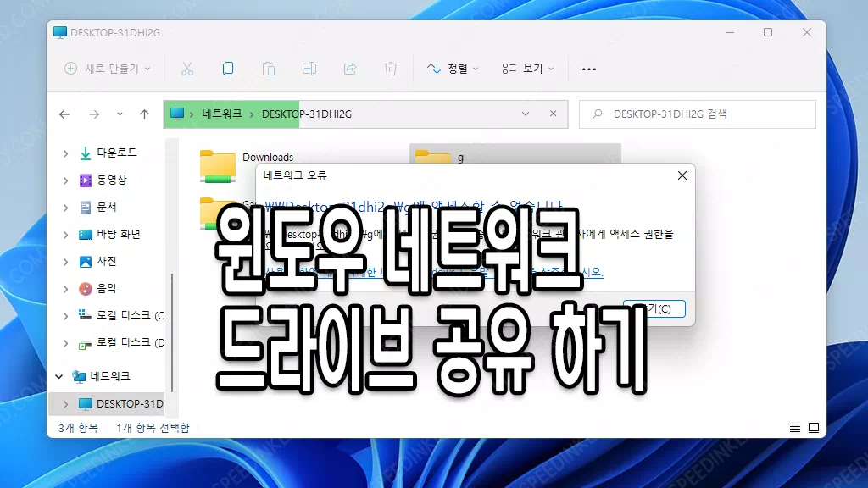This screenshot has height=488, width=868.
Task: Close the 네트워크 오류 dialog
Action: coord(682,175)
